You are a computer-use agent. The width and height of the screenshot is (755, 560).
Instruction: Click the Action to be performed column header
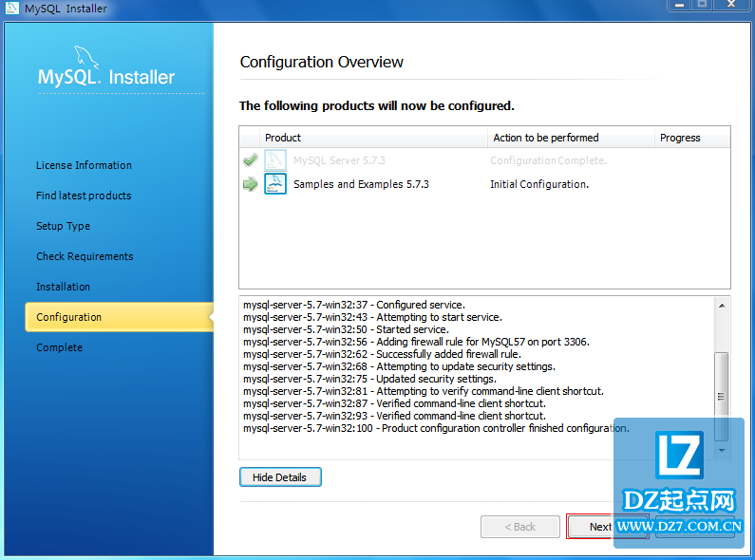[x=571, y=138]
